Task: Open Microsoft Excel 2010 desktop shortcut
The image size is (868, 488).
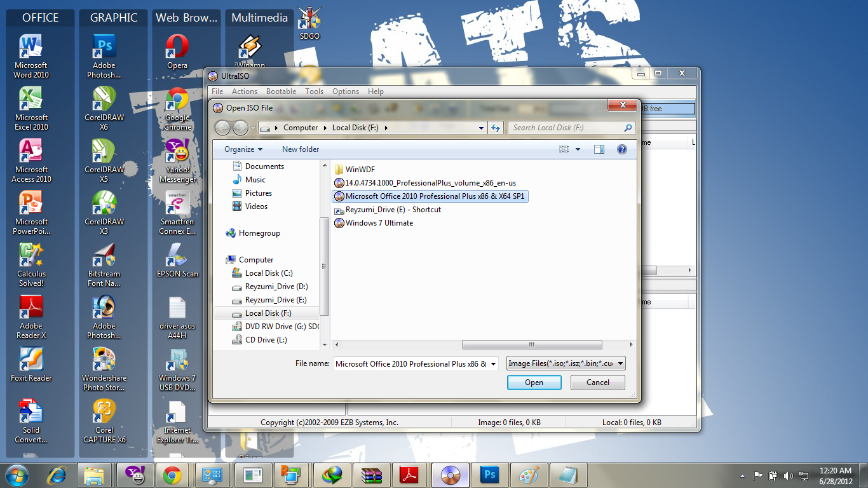Action: [31, 108]
